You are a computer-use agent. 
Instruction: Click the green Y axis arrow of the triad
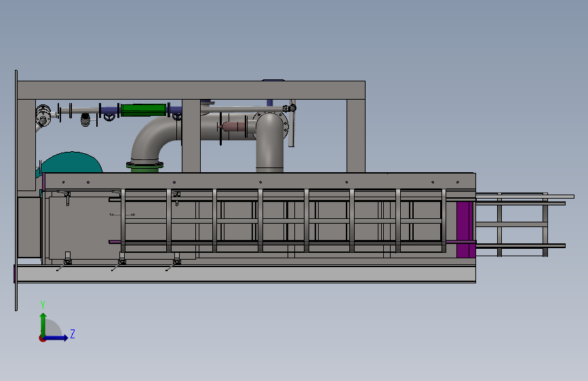tap(43, 325)
